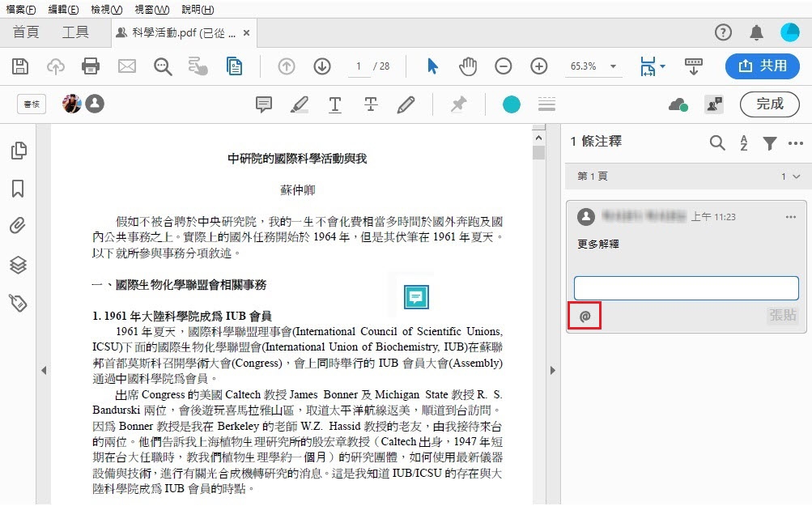Open the attachments panel

18,224
